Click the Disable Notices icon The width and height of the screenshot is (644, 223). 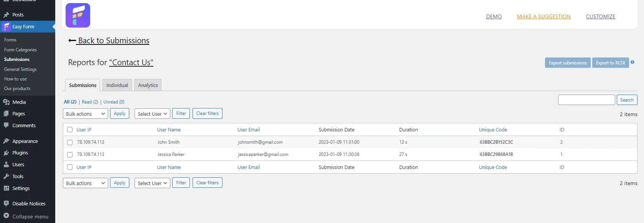coord(6,203)
